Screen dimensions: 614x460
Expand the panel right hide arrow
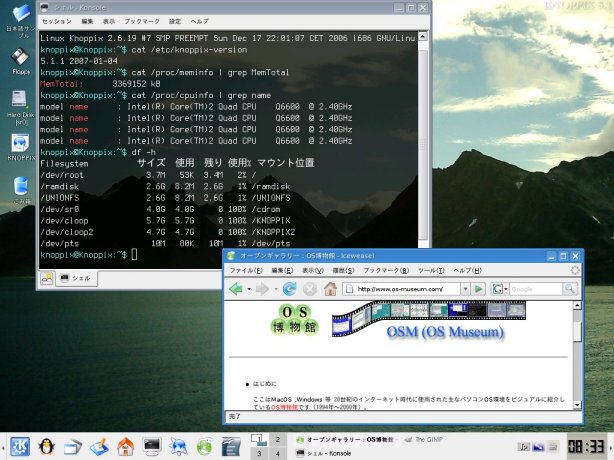[x=611, y=447]
